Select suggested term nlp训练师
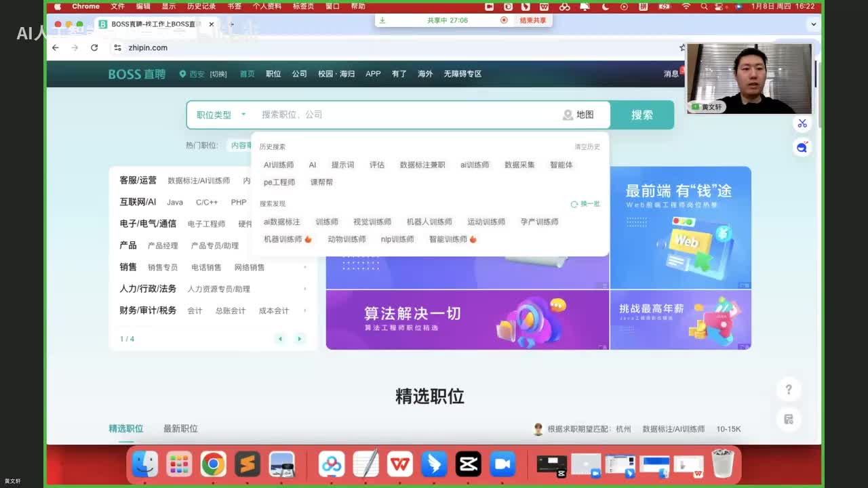The image size is (868, 488). [397, 239]
